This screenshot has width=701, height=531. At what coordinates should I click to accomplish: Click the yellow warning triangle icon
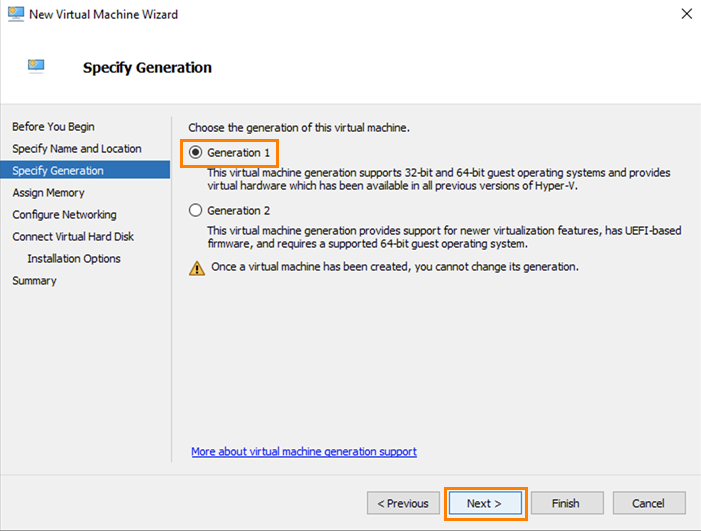pos(197,267)
